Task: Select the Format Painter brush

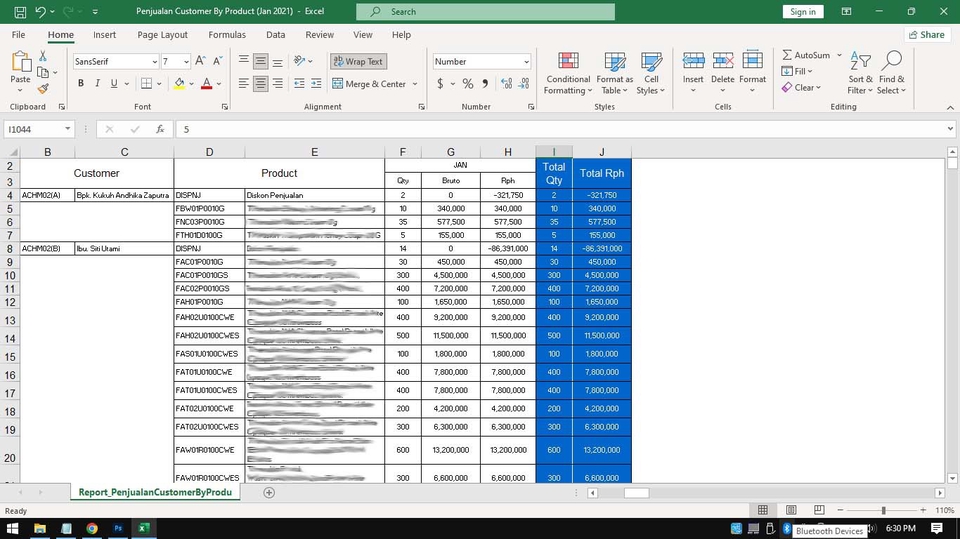Action: pos(43,89)
